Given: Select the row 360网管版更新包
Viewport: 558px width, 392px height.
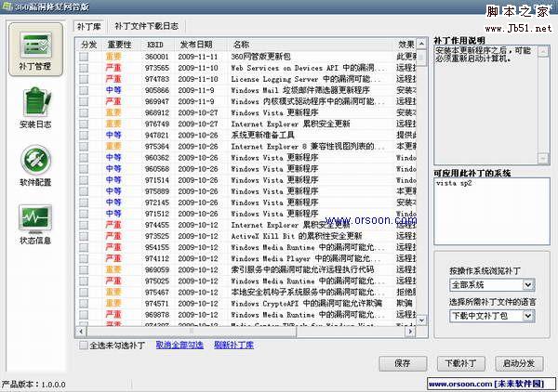Looking at the screenshot, I should [x=246, y=57].
